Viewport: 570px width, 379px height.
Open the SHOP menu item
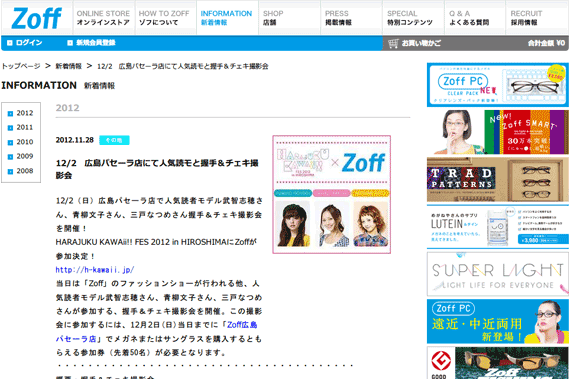click(289, 18)
